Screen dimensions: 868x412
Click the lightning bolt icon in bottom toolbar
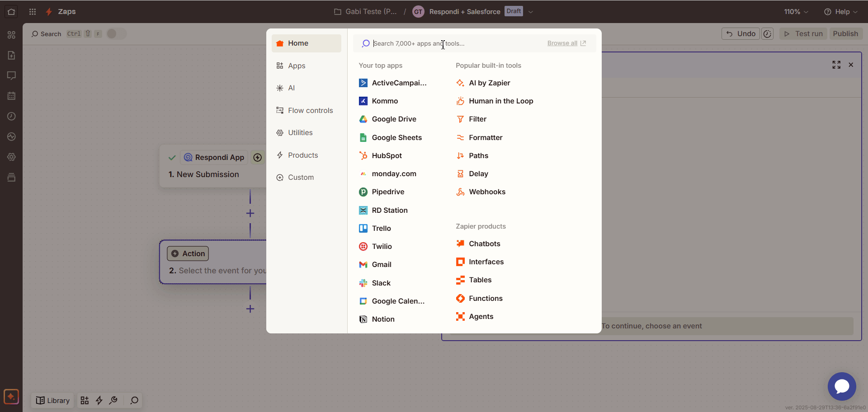99,400
